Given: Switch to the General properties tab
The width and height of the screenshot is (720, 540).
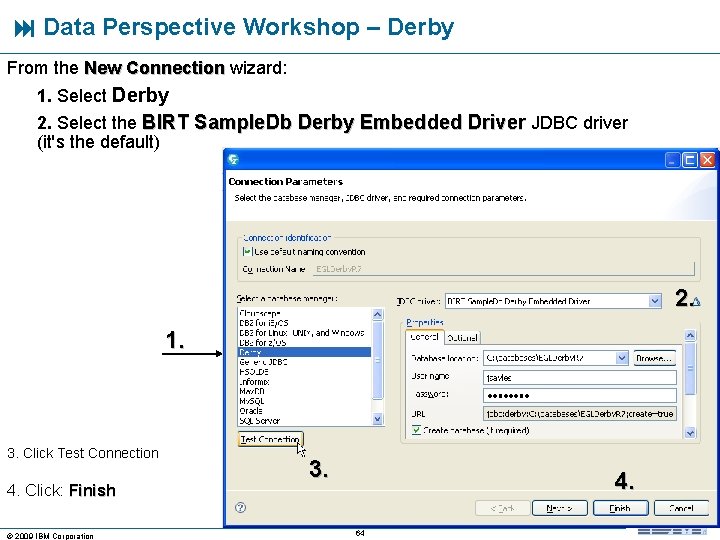Looking at the screenshot, I should 425,337.
